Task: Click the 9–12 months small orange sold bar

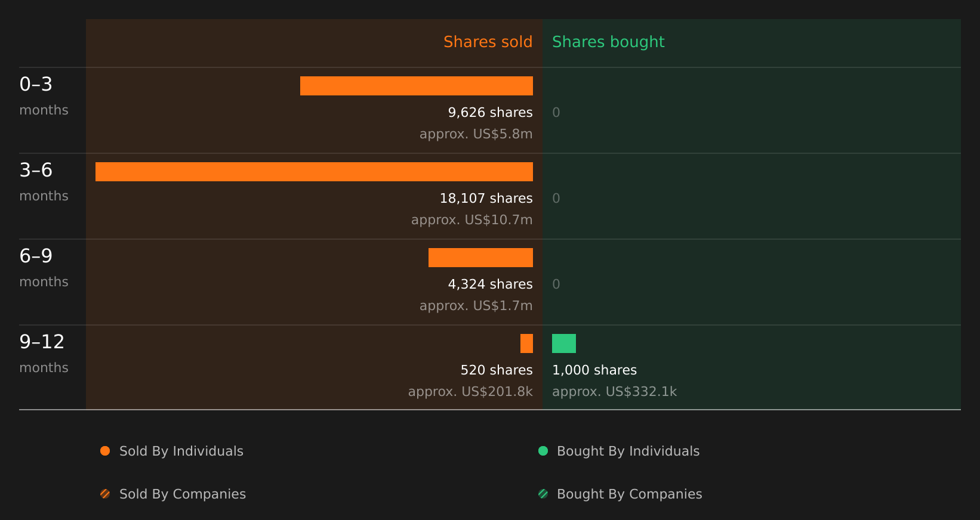Action: tap(526, 343)
